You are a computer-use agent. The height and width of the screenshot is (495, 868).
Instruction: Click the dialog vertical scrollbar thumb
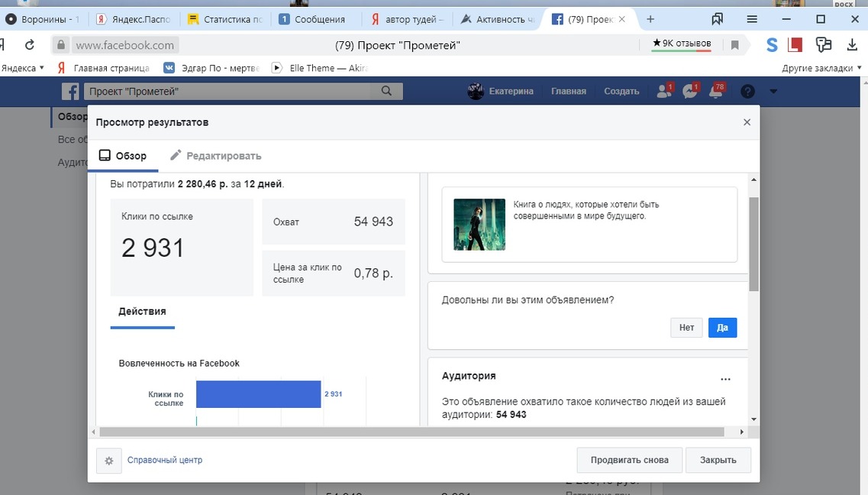point(753,244)
